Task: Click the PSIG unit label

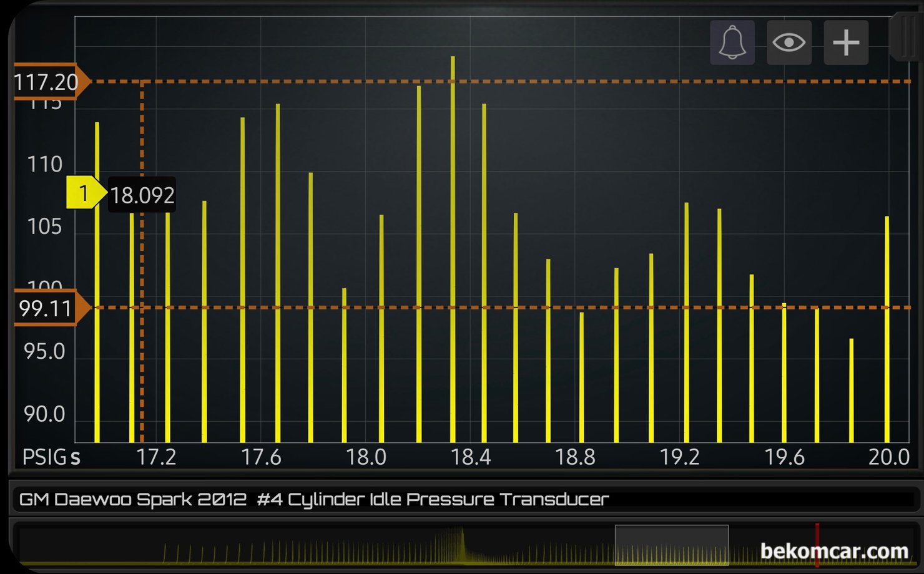Action: click(x=44, y=457)
